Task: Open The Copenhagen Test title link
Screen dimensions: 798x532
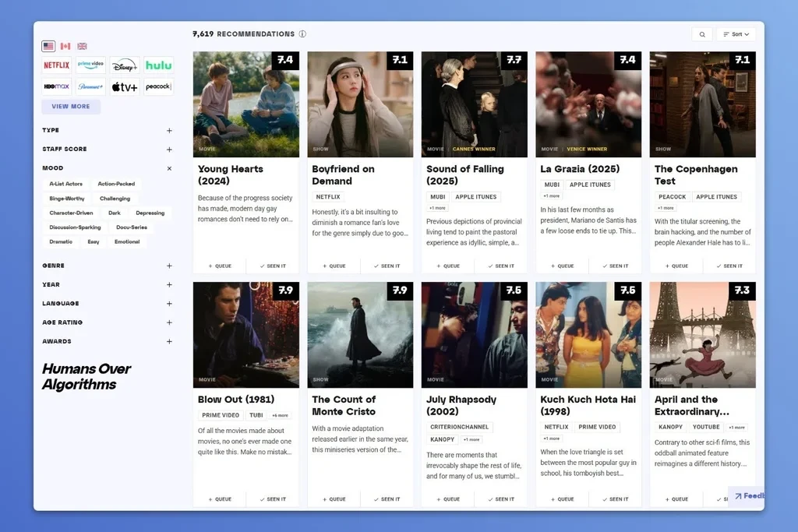Action: pos(696,175)
